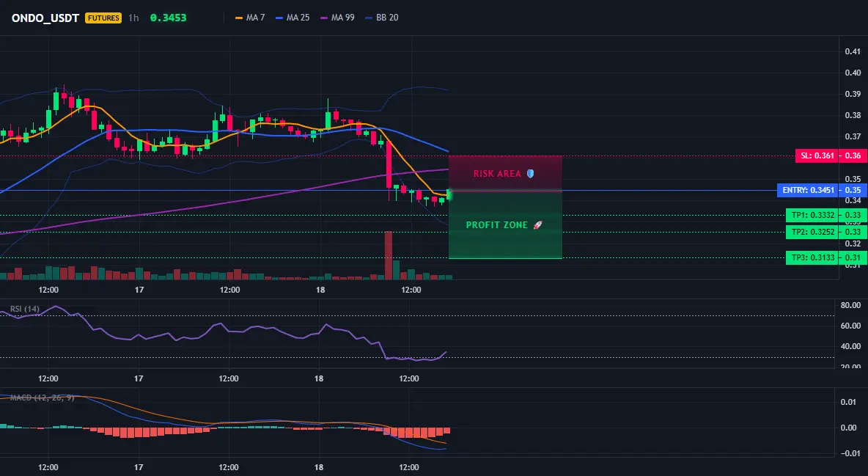This screenshot has width=868, height=476.
Task: Click the 40.00 RSI scale value
Action: (850, 346)
